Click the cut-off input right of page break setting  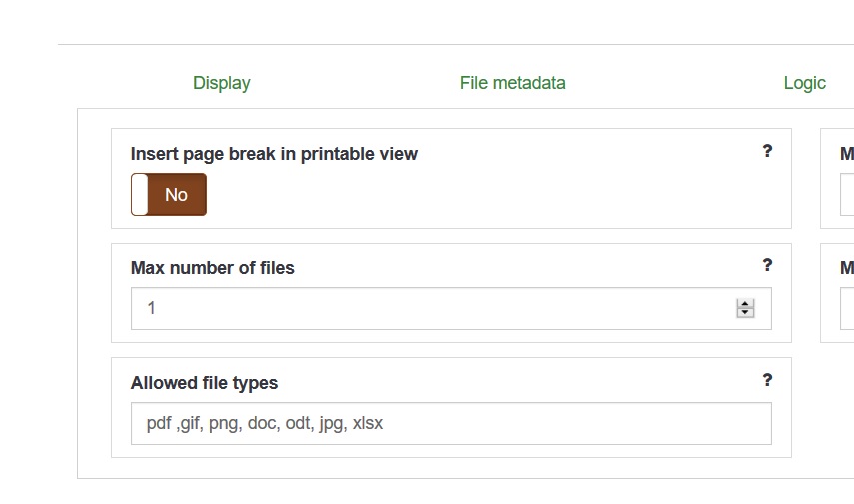pyautogui.click(x=847, y=195)
